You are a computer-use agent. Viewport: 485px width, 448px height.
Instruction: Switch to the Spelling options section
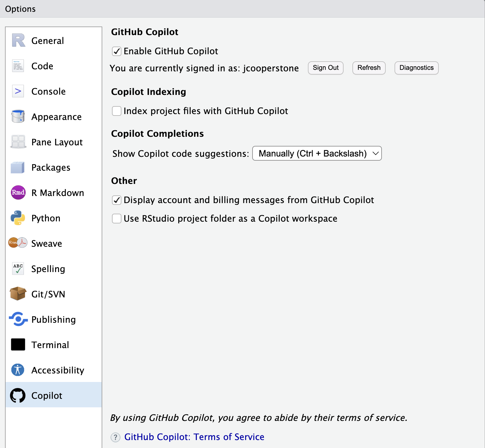48,269
